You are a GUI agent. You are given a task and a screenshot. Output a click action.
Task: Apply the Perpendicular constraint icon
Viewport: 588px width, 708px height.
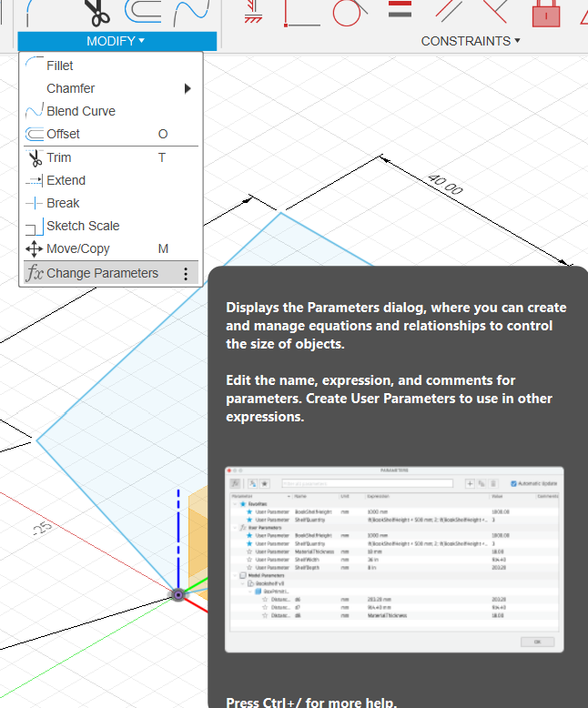click(495, 11)
